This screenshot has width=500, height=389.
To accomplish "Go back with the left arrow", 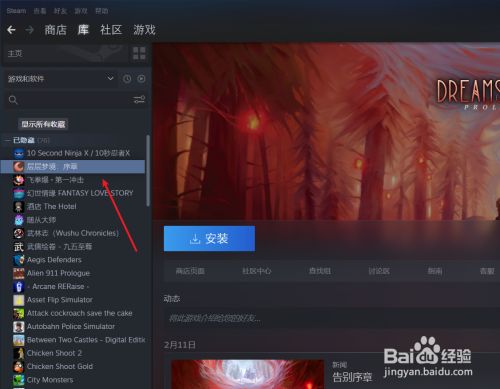I will click(x=11, y=30).
